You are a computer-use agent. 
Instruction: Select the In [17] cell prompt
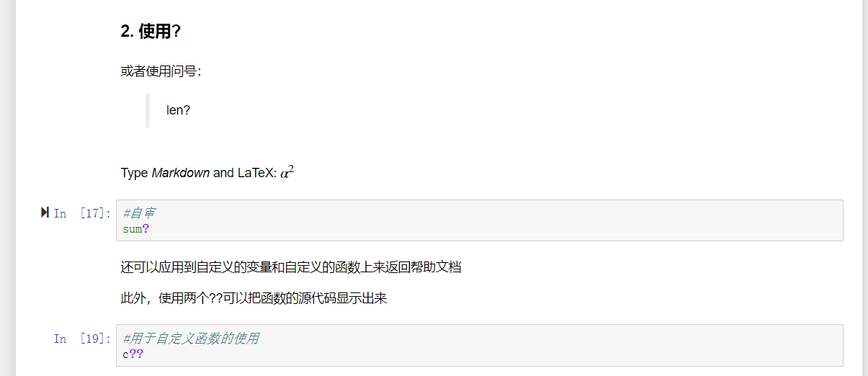coord(82,213)
